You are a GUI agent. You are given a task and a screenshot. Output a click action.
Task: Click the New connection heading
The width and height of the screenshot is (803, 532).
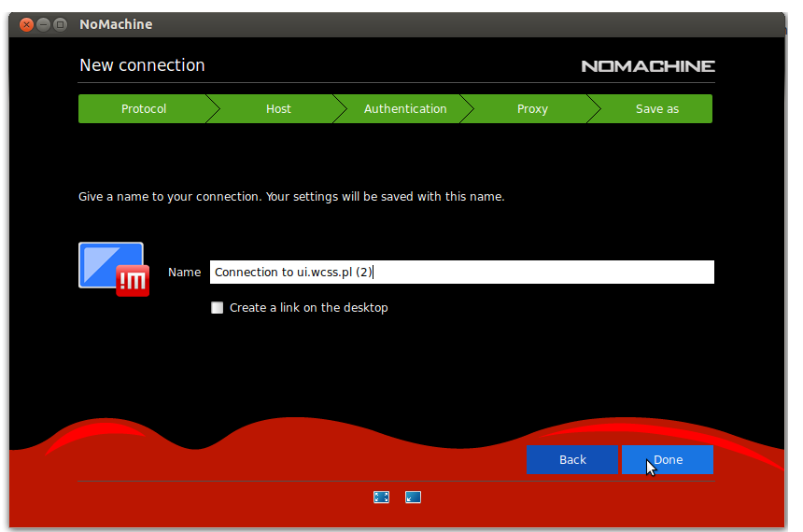142,65
